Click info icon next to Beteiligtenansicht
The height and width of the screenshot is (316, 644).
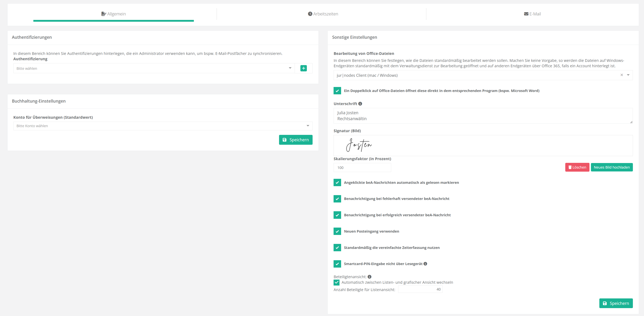(x=369, y=277)
